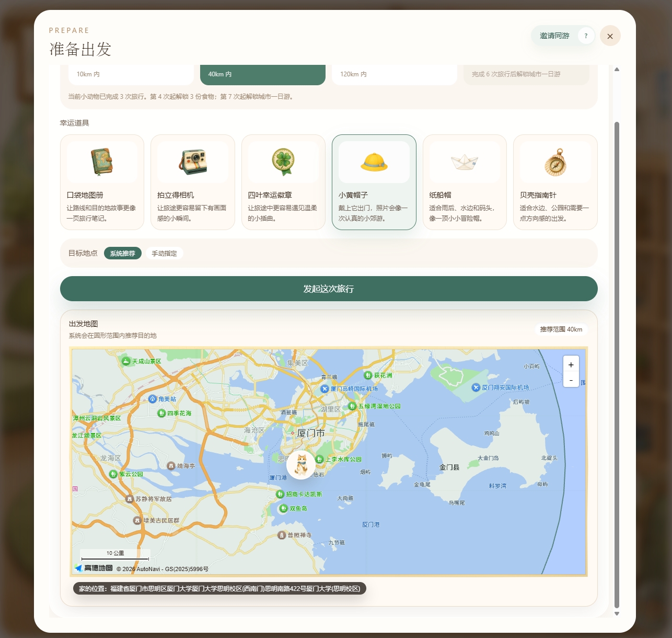Close the 准备出发 dialog

pyautogui.click(x=610, y=36)
